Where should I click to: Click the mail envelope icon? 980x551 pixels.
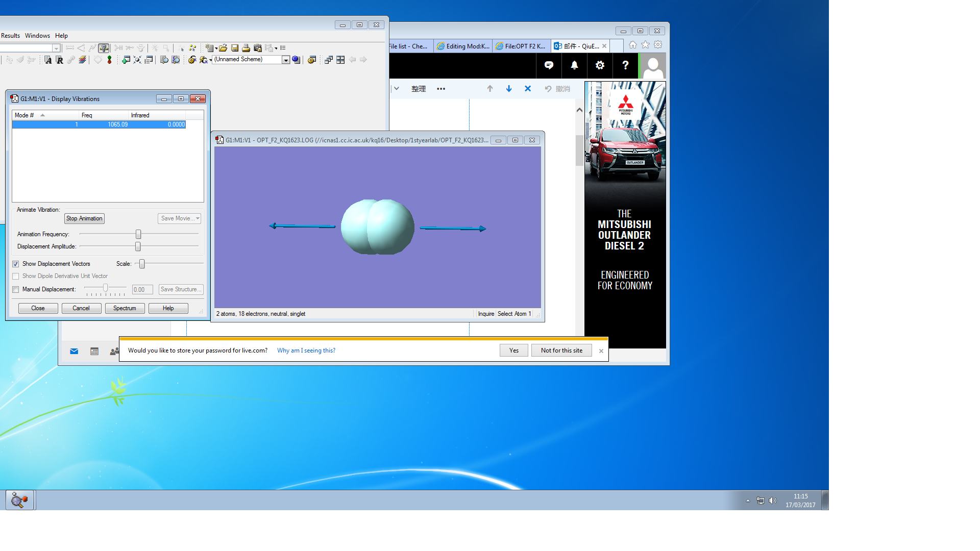point(74,351)
